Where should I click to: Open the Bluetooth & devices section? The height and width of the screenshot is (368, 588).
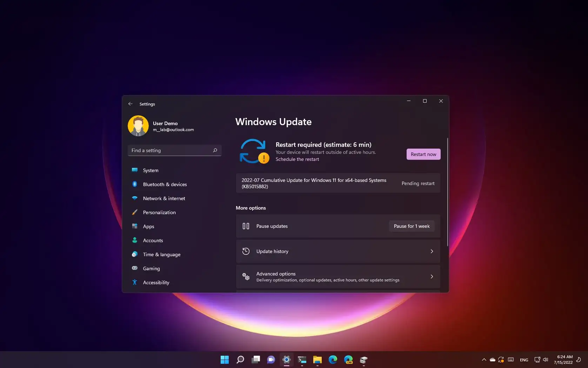165,184
